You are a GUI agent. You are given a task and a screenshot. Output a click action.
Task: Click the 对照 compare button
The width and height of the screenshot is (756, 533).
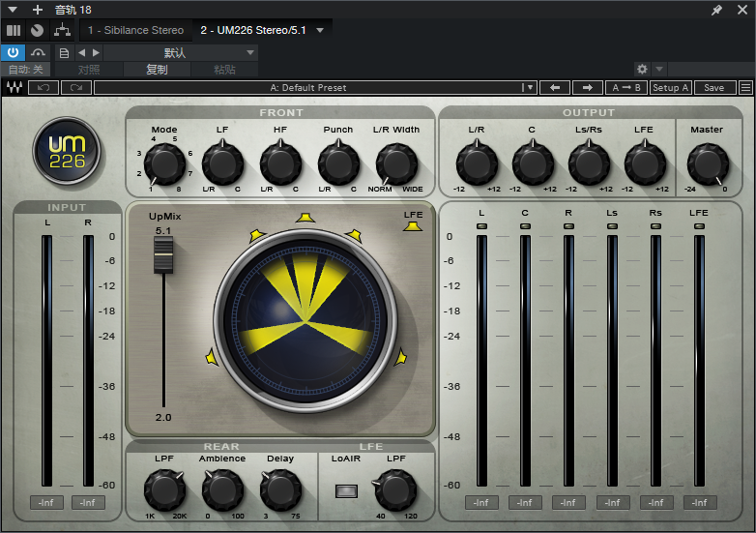click(x=89, y=70)
